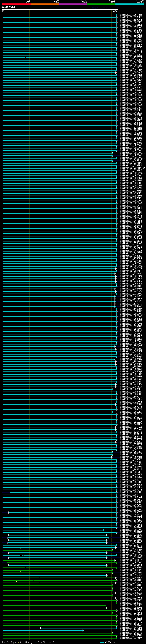This screenshot has width=146, height=644.
Task: Click the green ~80% identity legend segment
Action: click(101, 4)
